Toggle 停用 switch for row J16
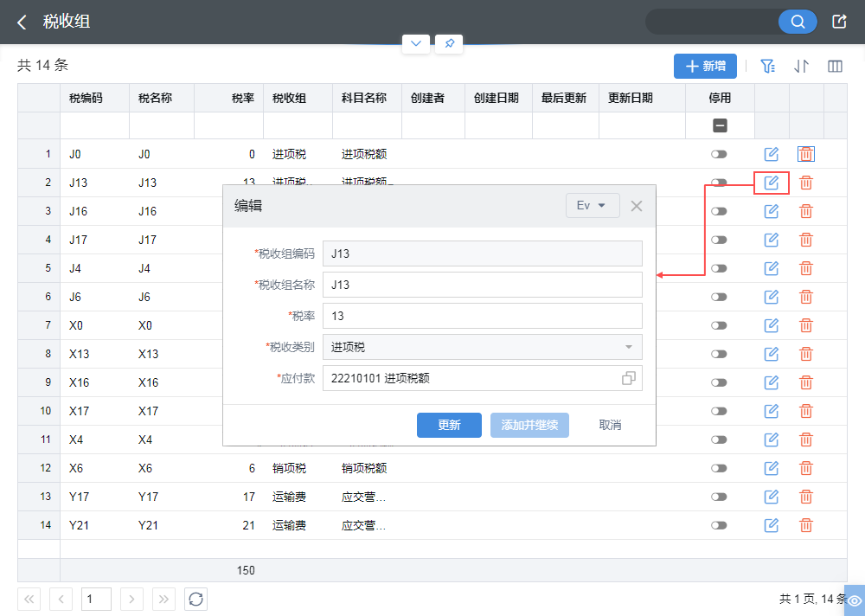Screen dimensions: 865x616 (x=719, y=211)
